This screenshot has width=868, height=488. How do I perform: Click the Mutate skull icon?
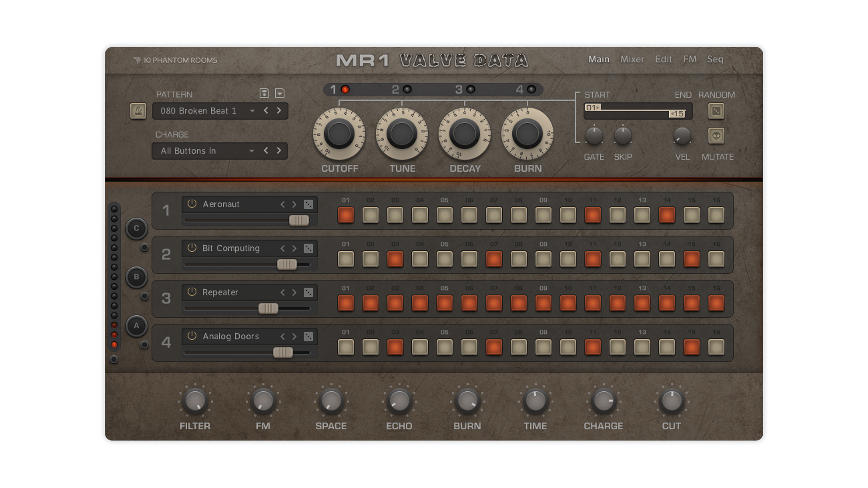716,136
